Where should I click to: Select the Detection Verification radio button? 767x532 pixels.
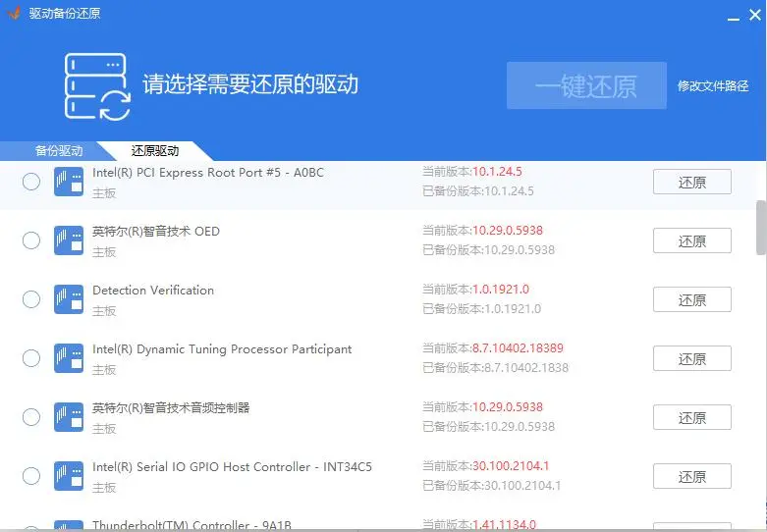tap(31, 299)
